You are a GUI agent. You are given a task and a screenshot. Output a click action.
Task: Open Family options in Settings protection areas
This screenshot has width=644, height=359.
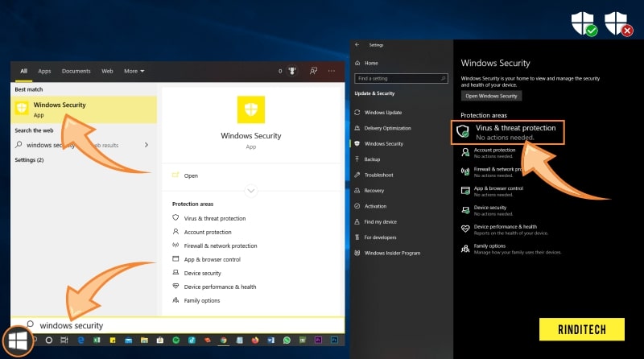[x=511, y=249]
